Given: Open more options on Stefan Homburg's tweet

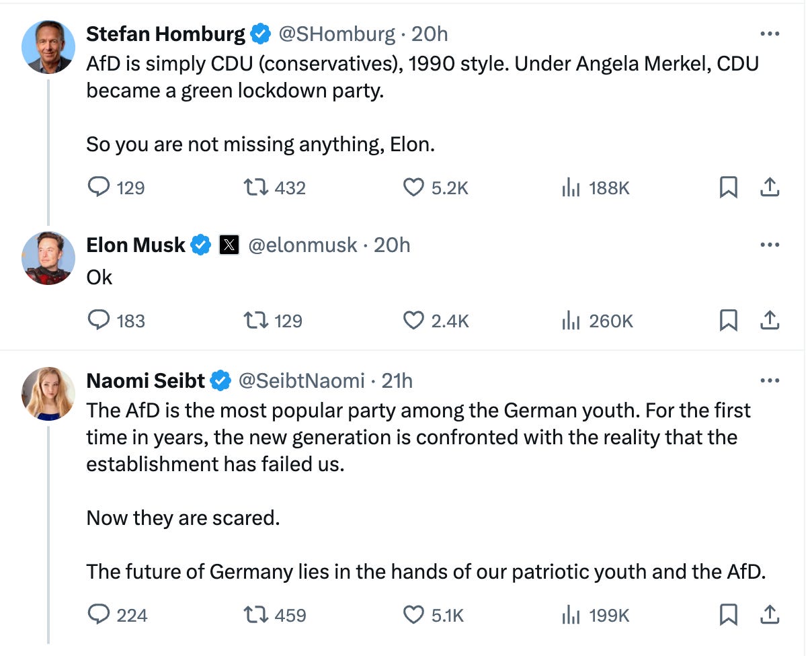Looking at the screenshot, I should pos(769,34).
